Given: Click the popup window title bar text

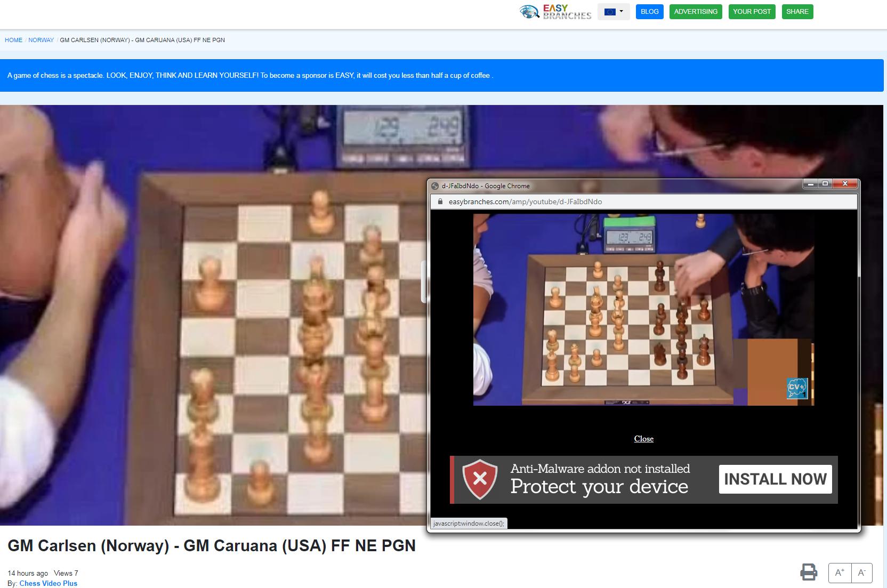Looking at the screenshot, I should click(x=486, y=186).
